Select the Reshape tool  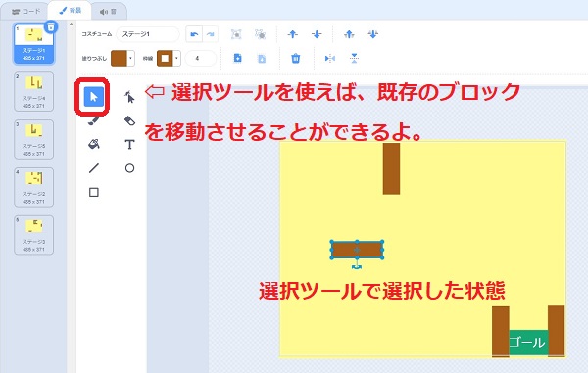point(129,97)
